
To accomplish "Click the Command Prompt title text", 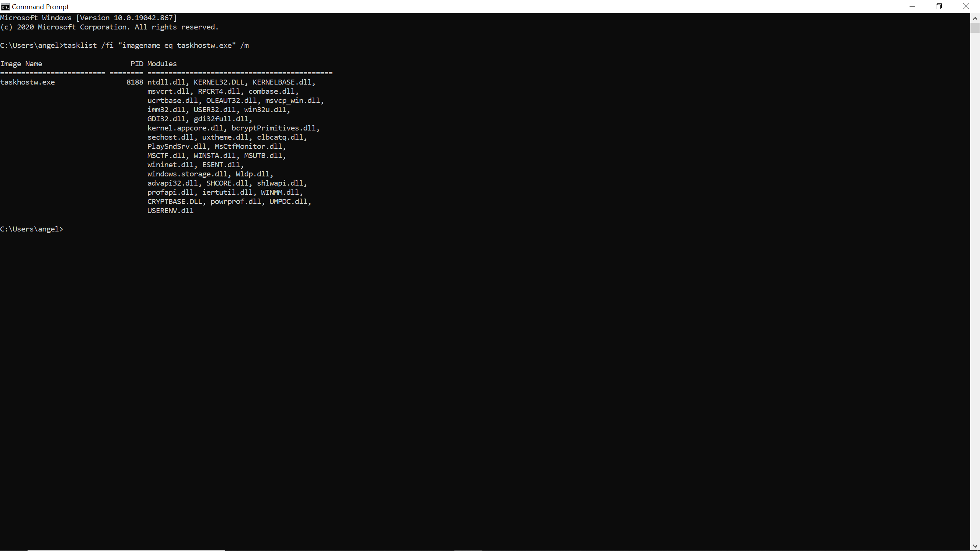I will point(40,7).
